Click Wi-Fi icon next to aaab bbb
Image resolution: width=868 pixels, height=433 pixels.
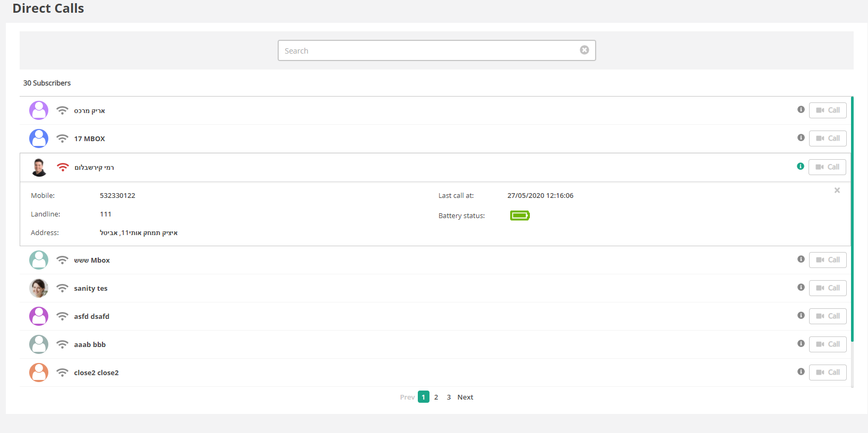63,344
